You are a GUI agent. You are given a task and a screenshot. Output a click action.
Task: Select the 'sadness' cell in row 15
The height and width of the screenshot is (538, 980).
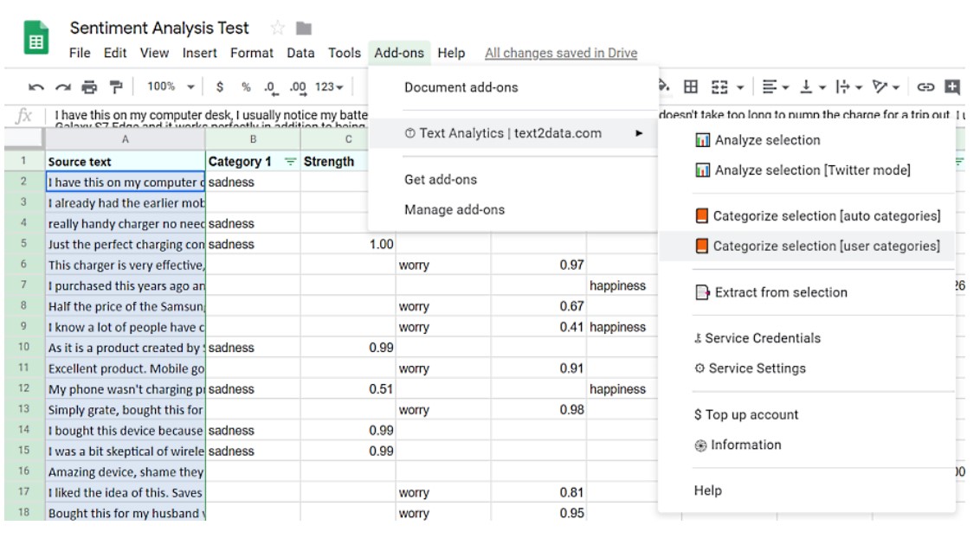coord(253,452)
